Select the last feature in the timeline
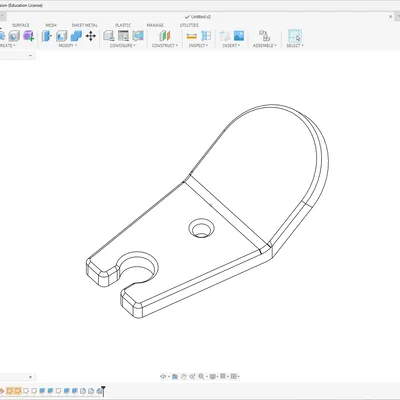The image size is (400, 400). tap(99, 391)
